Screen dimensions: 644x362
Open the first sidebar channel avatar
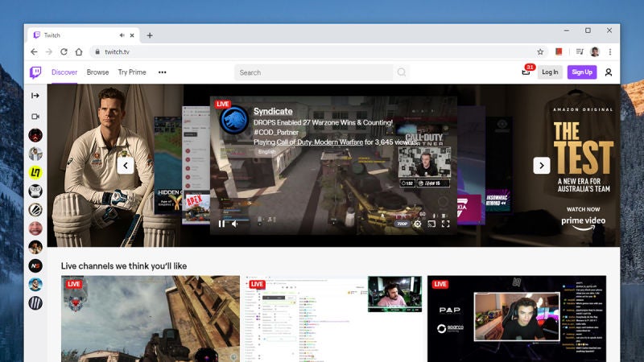point(35,135)
